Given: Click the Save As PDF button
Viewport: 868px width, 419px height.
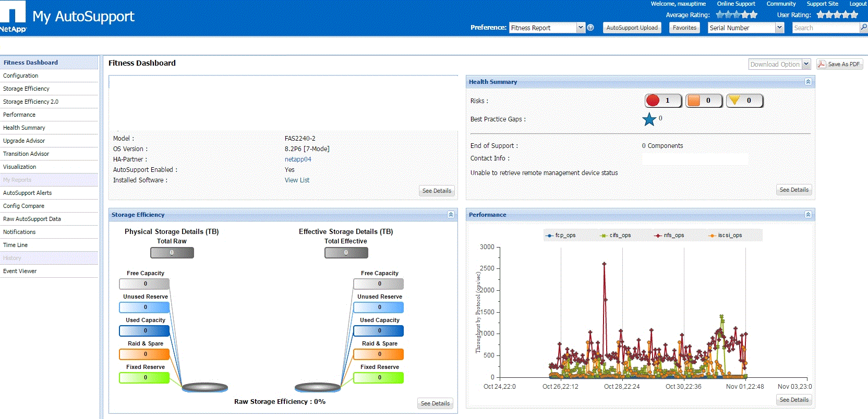Looking at the screenshot, I should (839, 64).
